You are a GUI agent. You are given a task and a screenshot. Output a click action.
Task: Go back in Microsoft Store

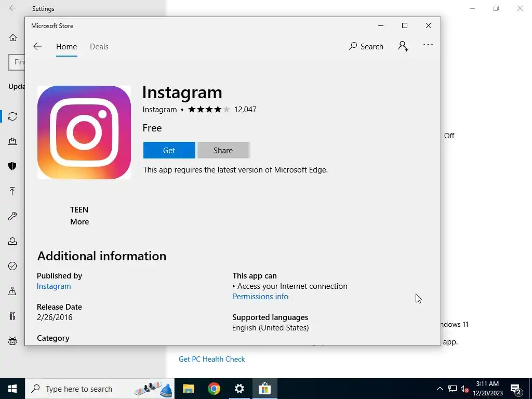click(x=37, y=46)
